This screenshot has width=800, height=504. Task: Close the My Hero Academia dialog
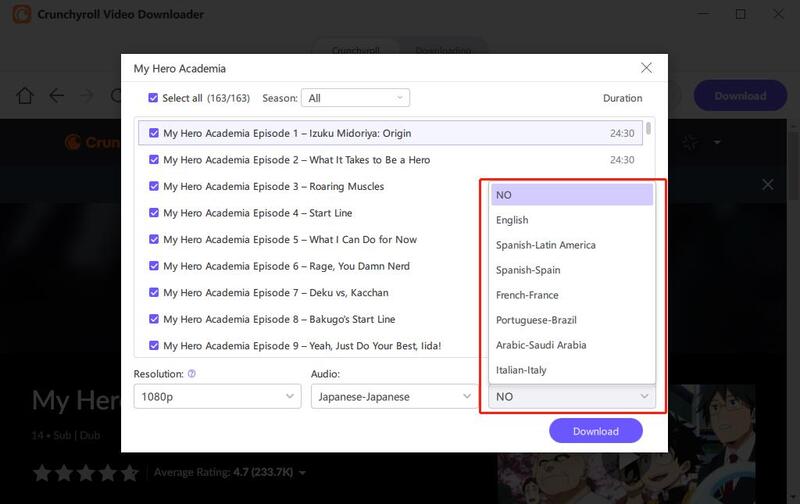coord(646,68)
